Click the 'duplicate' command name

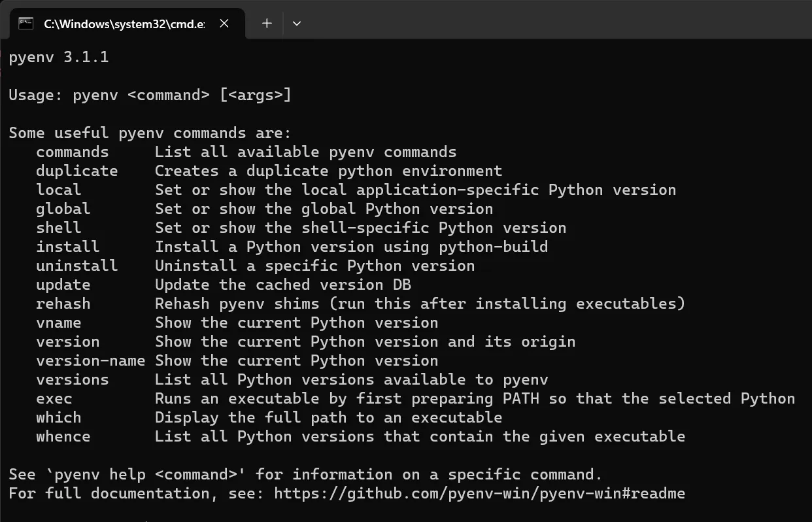click(77, 171)
